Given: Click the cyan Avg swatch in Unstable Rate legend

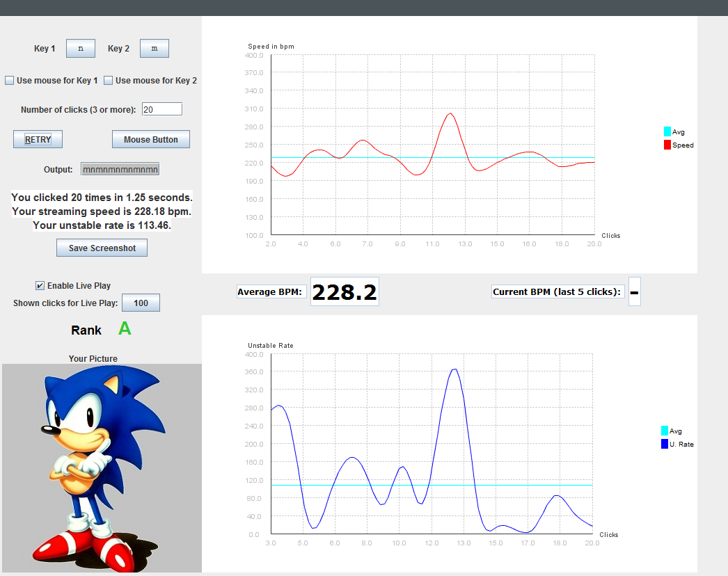Looking at the screenshot, I should (x=665, y=431).
